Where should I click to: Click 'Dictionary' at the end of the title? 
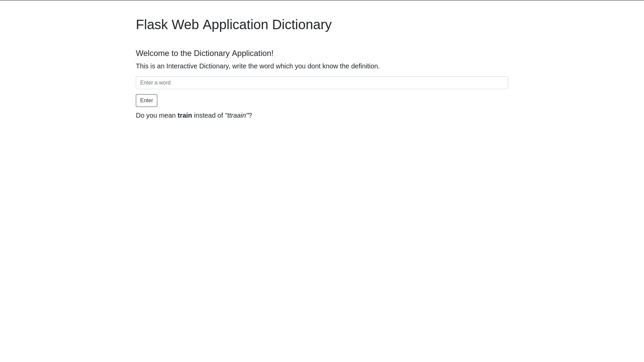pos(302,25)
